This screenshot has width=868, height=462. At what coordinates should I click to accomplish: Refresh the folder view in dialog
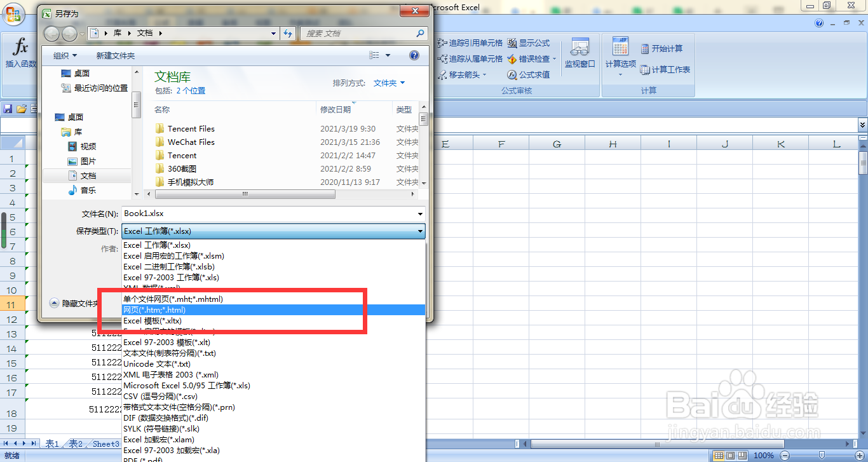(288, 33)
